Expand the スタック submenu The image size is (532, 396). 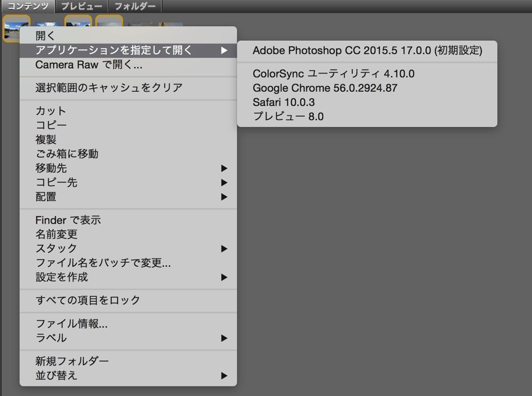[x=128, y=248]
